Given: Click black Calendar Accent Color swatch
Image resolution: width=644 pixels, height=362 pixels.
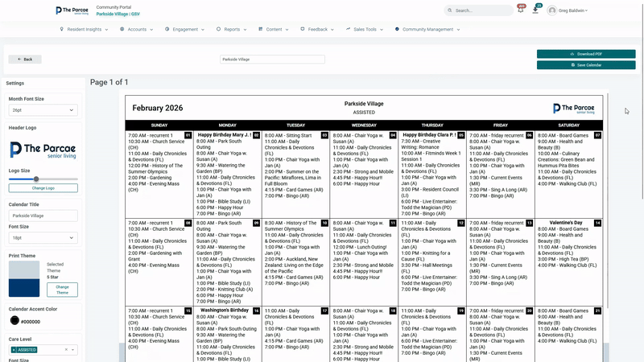Looking at the screenshot, I should pyautogui.click(x=14, y=320).
